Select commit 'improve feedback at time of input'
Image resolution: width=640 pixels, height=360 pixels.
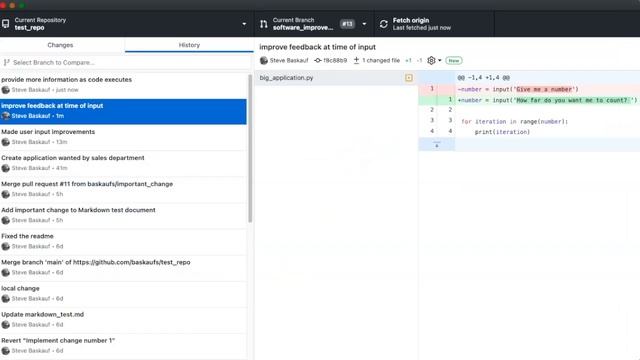point(123,111)
